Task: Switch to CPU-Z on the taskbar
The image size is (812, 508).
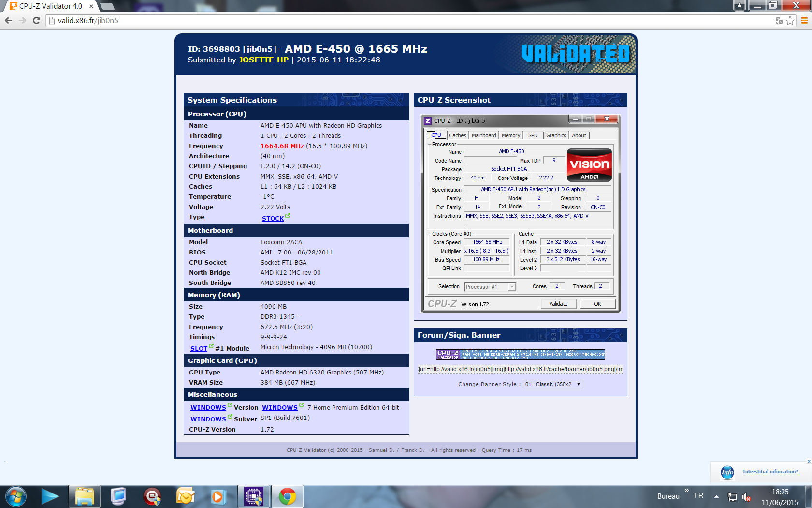Action: point(254,496)
